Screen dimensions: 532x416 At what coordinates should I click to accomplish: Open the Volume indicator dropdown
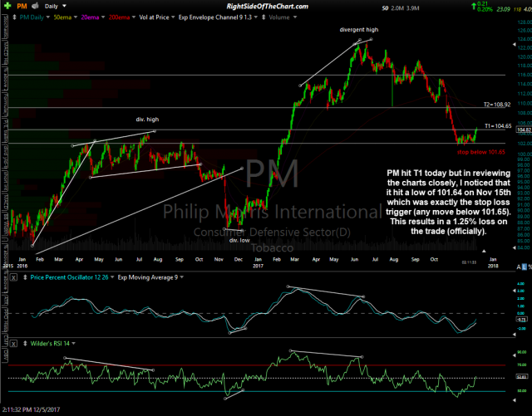pos(295,17)
